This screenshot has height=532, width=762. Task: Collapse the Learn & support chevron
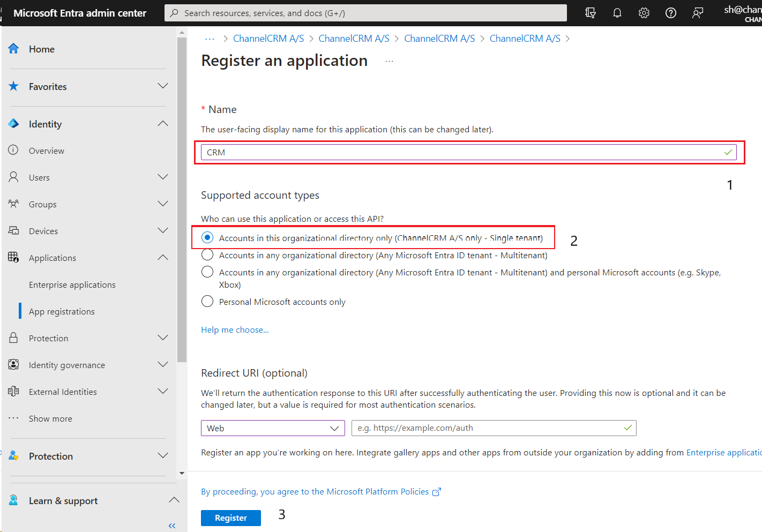174,500
